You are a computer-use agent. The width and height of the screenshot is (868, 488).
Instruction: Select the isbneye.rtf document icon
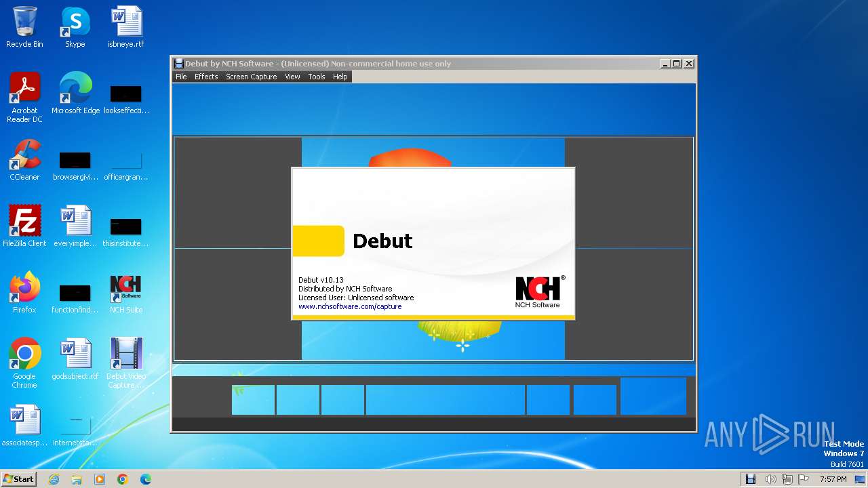pos(126,27)
